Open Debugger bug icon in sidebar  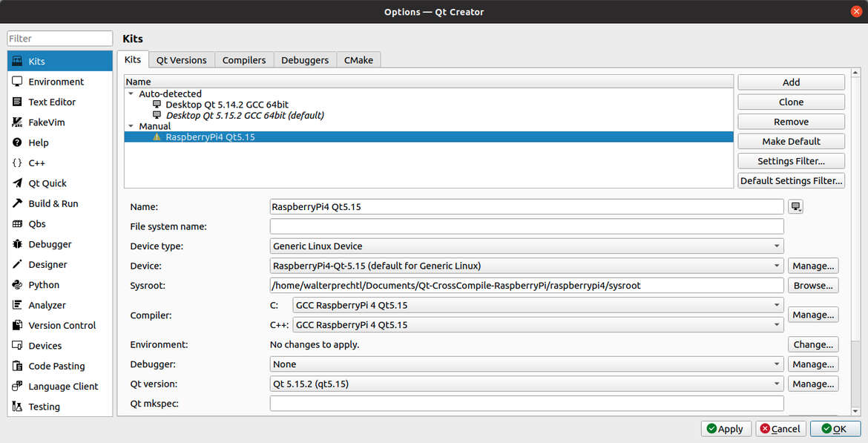(x=17, y=244)
